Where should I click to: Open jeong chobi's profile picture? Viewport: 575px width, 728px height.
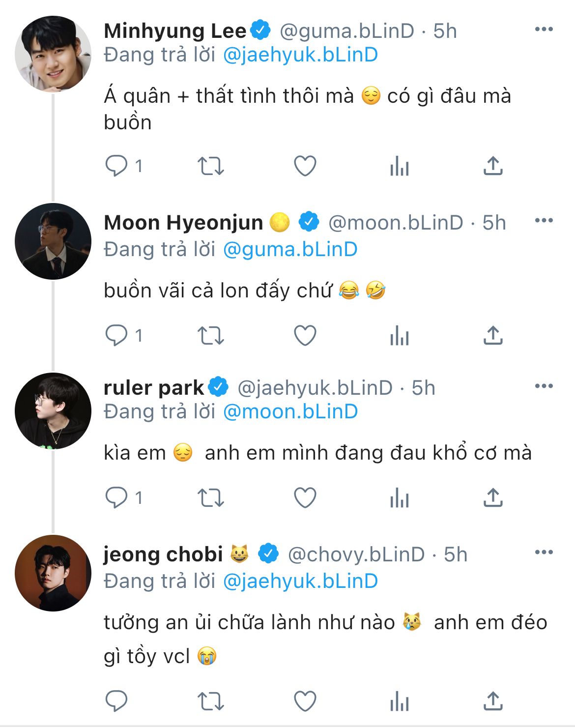[x=53, y=573]
